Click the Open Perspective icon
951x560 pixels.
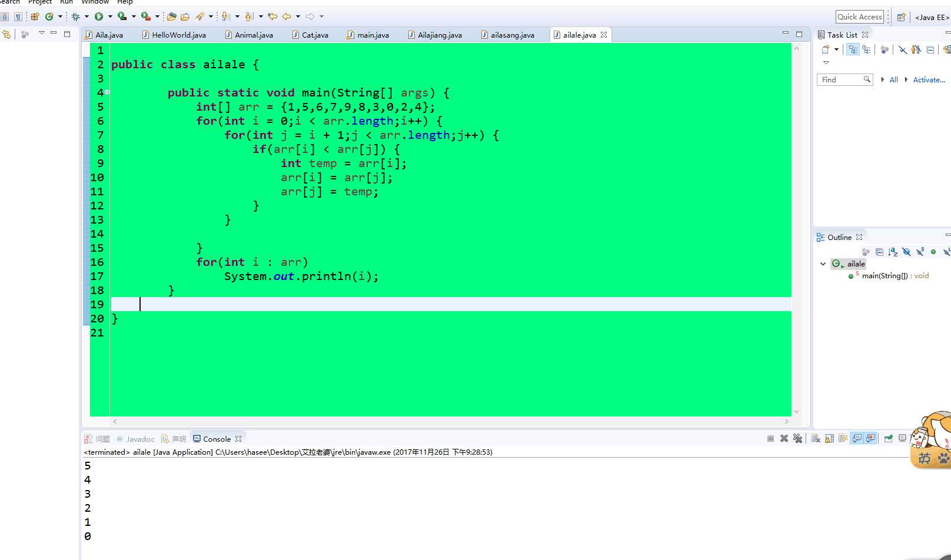(901, 17)
